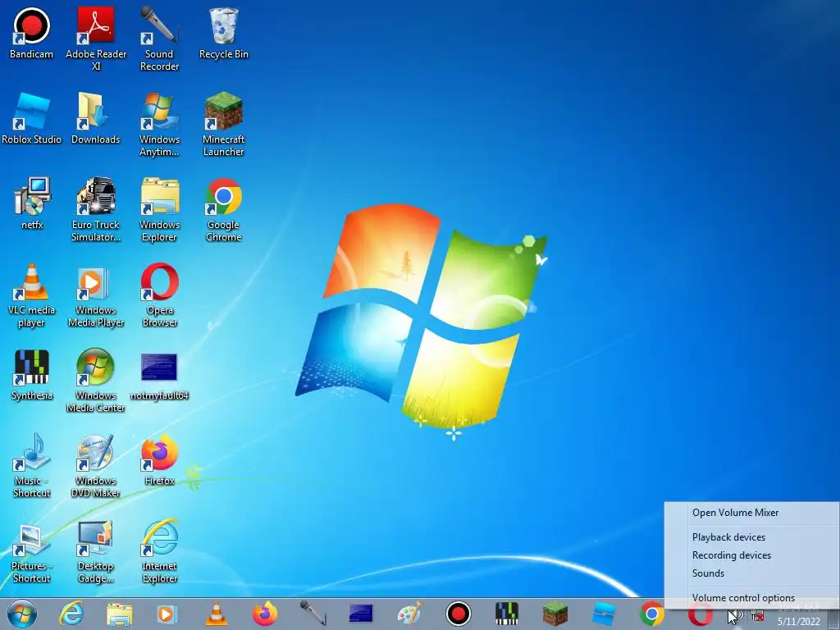Screen dimensions: 840x630
Task: Open the Synthesia desktop shortcut
Action: coord(32,374)
